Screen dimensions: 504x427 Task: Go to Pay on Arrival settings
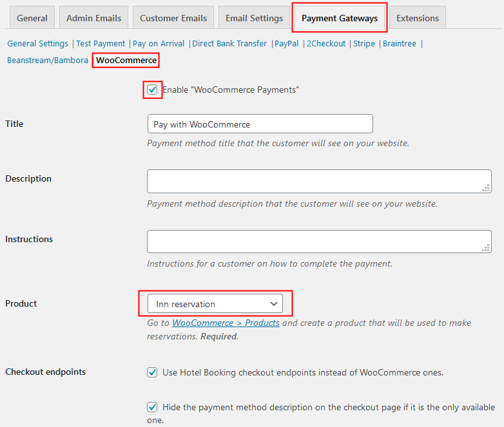pos(159,44)
